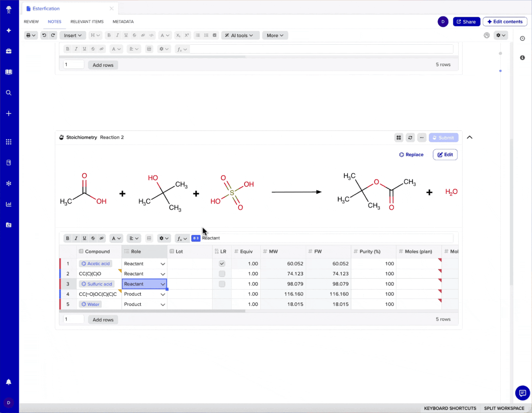Click SPLIT WORKSPACE in the bottom bar
The height and width of the screenshot is (413, 532).
tap(504, 408)
